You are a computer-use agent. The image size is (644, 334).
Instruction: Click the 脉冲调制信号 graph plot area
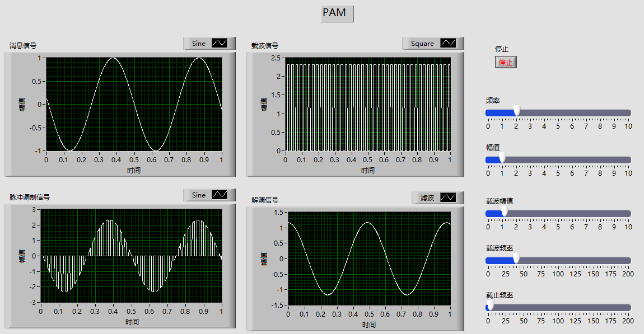[x=131, y=256]
